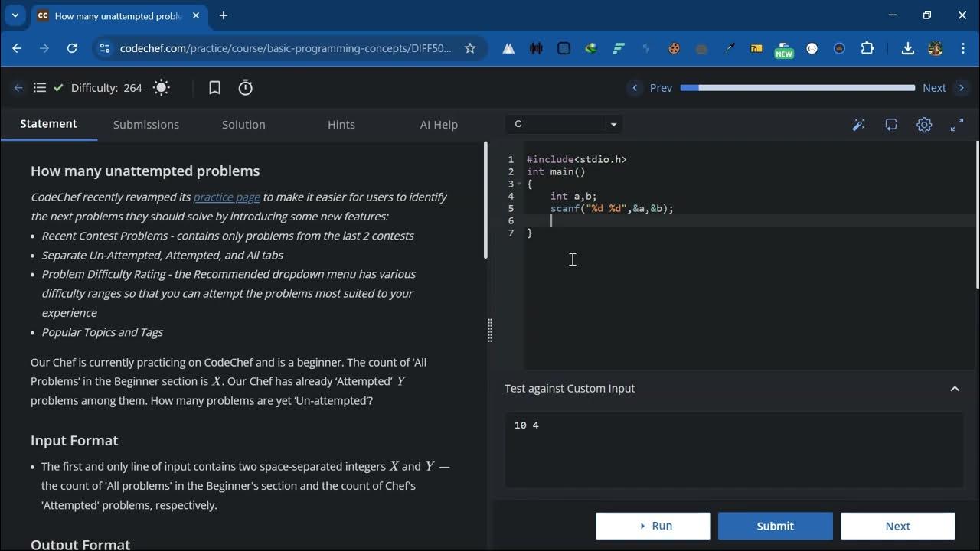Go back to the previous page in the browser
The width and height of the screenshot is (980, 551).
coord(17,48)
